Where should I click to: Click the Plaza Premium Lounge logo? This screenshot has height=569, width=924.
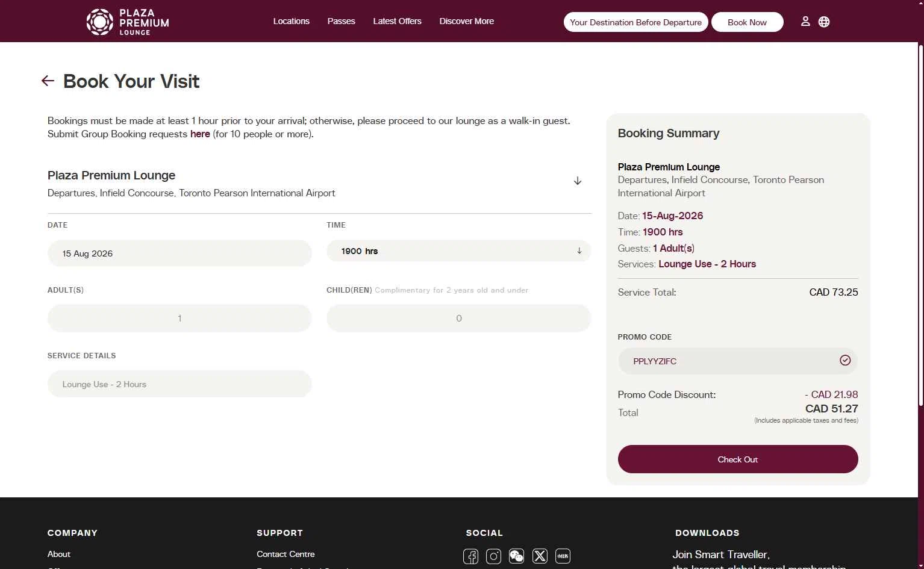128,22
